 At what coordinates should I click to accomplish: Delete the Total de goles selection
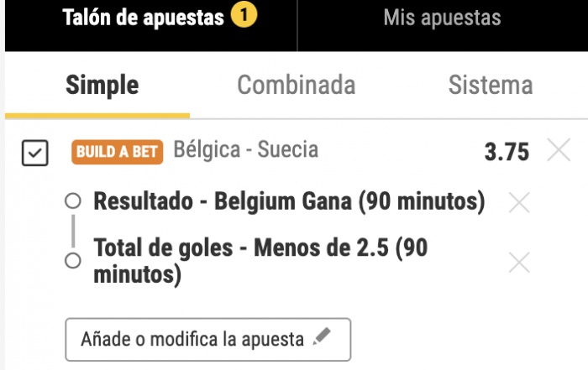point(520,263)
